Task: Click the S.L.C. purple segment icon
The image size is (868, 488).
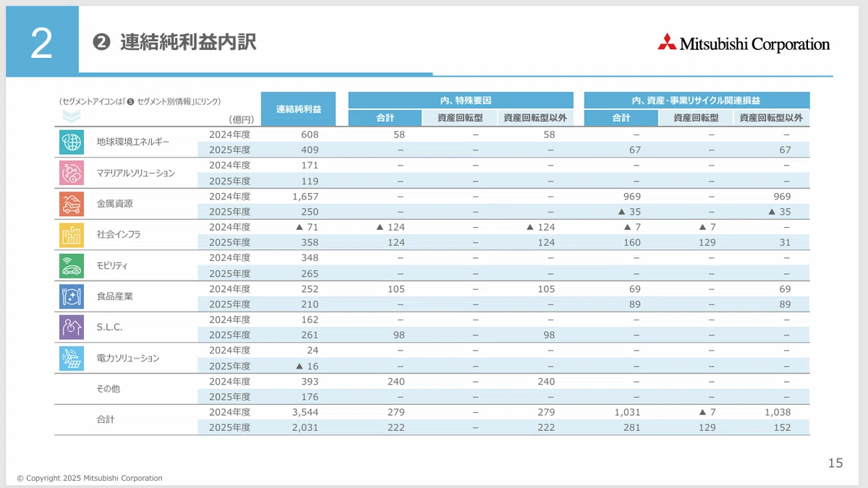Action: pos(71,327)
